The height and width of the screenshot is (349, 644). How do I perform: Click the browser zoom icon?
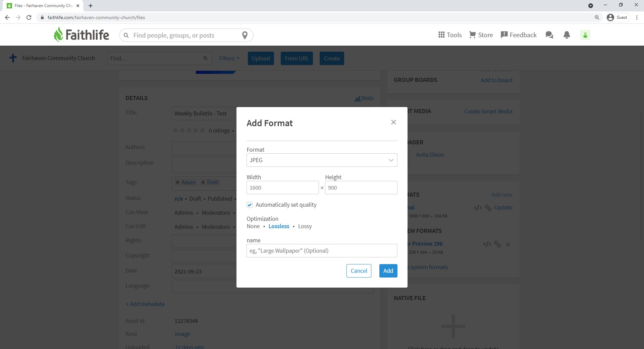pos(597,17)
